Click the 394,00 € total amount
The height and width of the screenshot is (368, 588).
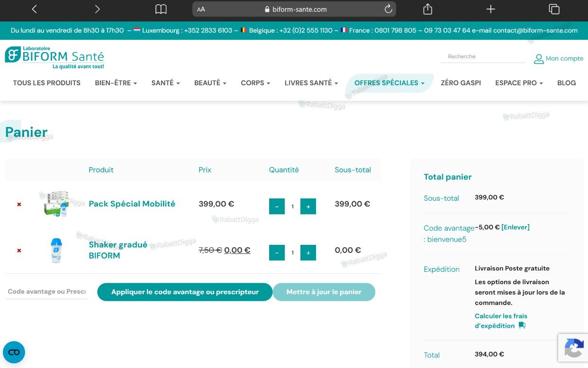pyautogui.click(x=489, y=354)
